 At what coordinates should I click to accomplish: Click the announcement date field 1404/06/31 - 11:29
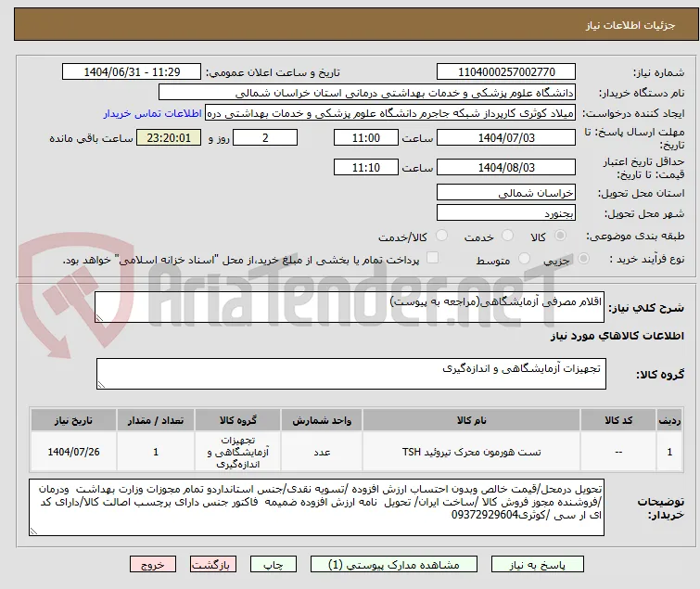coord(132,71)
